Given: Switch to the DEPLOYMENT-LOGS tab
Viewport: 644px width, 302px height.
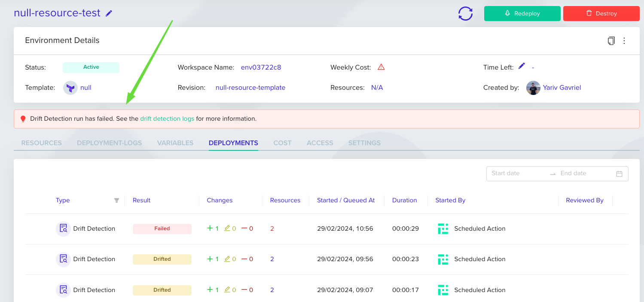Looking at the screenshot, I should coord(110,143).
